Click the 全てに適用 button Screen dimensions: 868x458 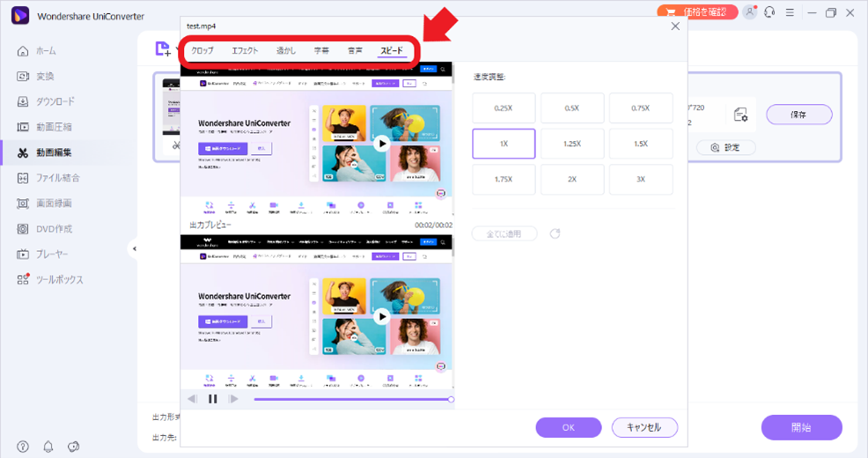504,233
